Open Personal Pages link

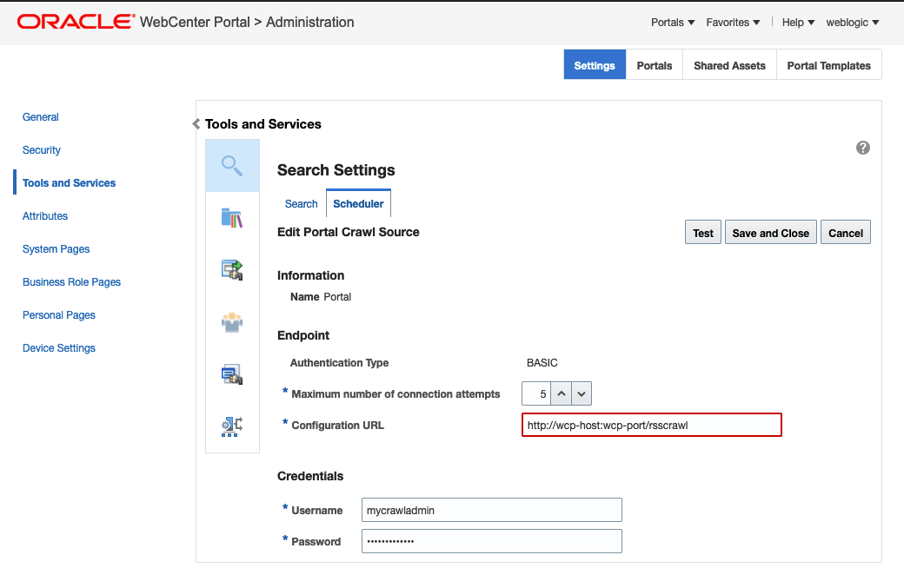[59, 315]
